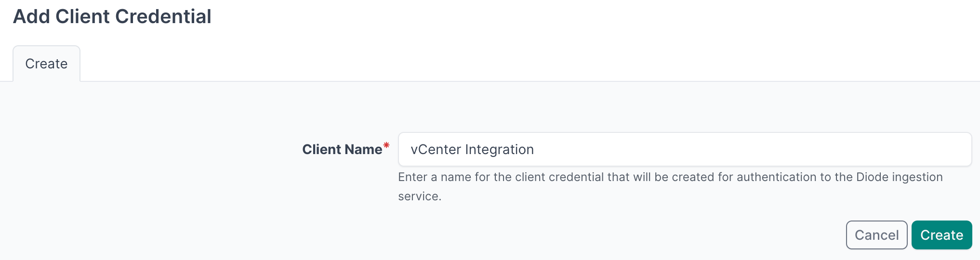
Task: Cancel adding the client credential
Action: [x=876, y=235]
